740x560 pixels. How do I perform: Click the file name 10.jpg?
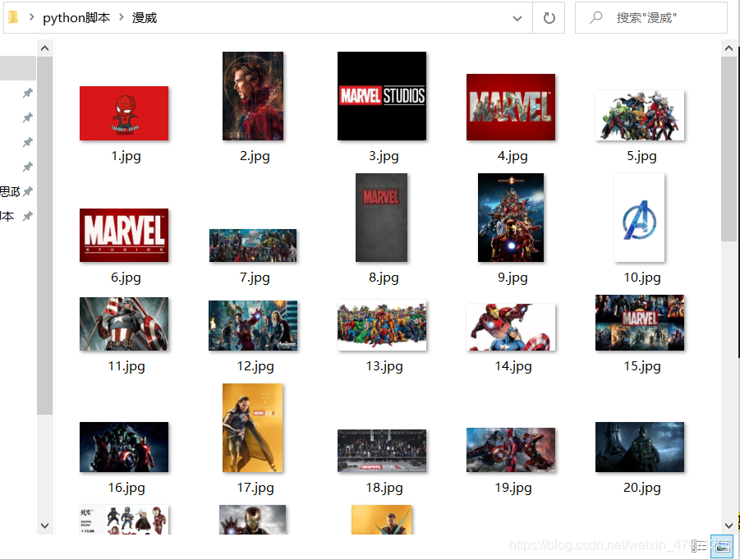(641, 278)
